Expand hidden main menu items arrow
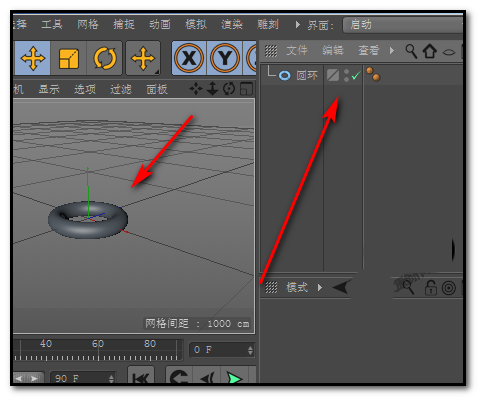The width and height of the screenshot is (477, 397). (x=297, y=25)
